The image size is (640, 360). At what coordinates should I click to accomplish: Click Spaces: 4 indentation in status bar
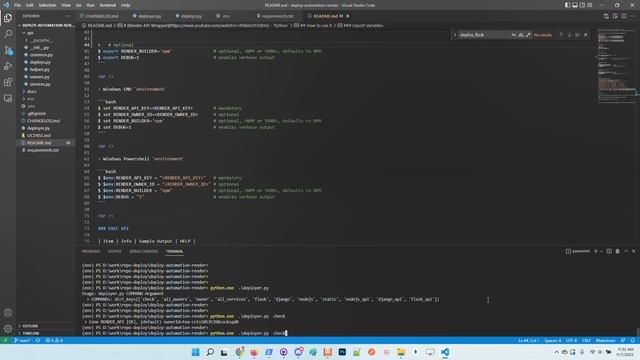(553, 340)
